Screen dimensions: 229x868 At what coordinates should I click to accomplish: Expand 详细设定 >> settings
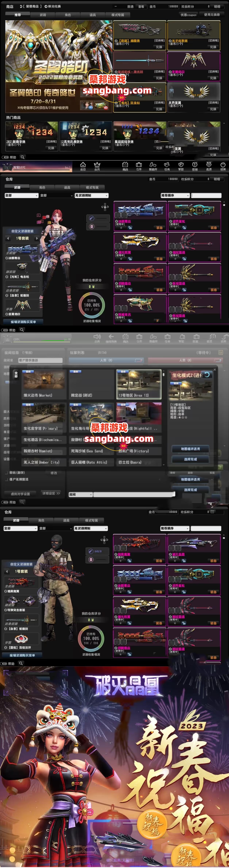point(51,493)
